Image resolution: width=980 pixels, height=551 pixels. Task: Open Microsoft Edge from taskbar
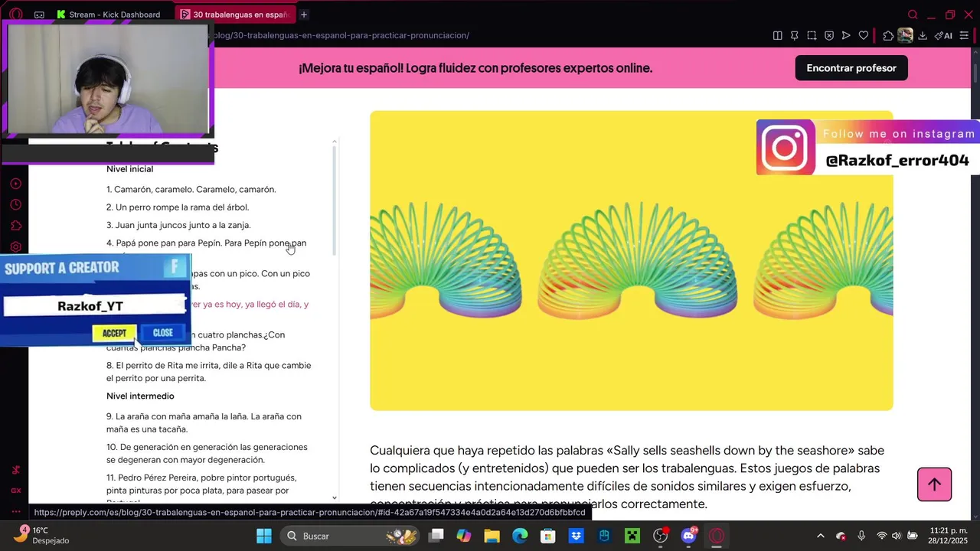pos(520,536)
